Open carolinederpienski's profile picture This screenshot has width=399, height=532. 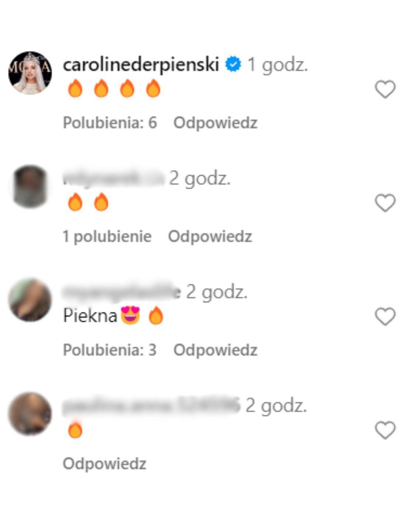[30, 73]
